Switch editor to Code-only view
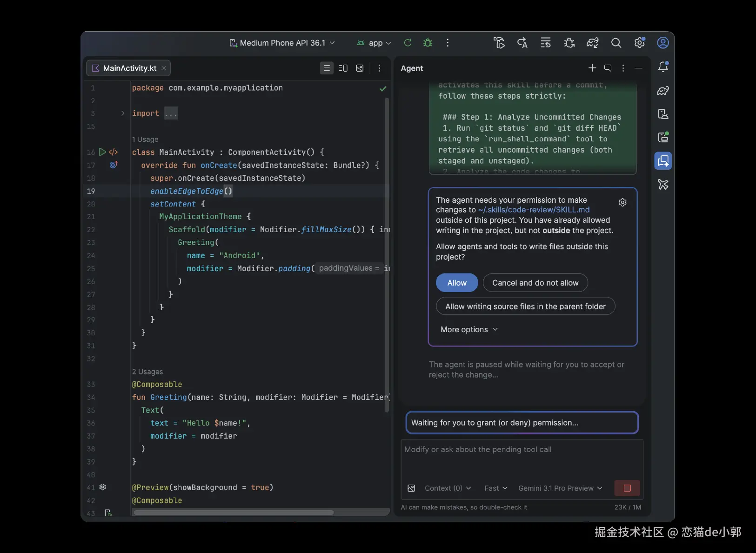Viewport: 756px width, 553px height. (x=327, y=68)
